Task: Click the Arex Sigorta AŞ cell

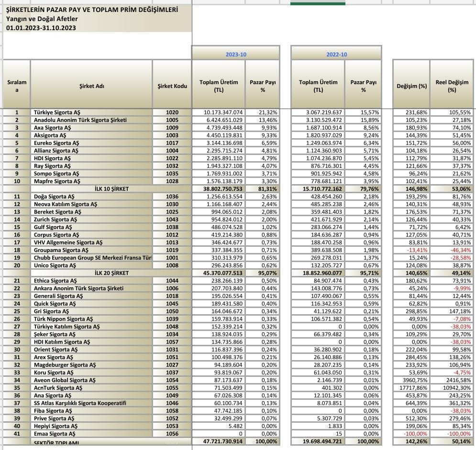Action: click(91, 357)
